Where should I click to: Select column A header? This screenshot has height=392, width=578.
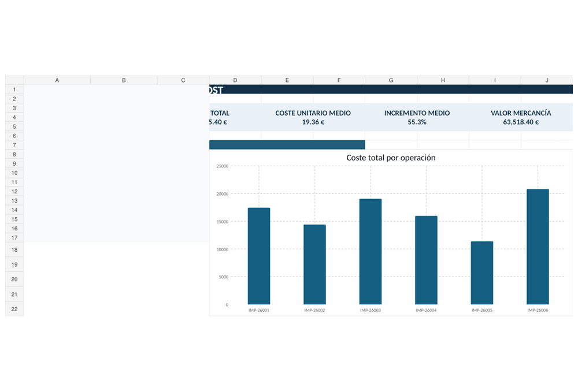[57, 80]
